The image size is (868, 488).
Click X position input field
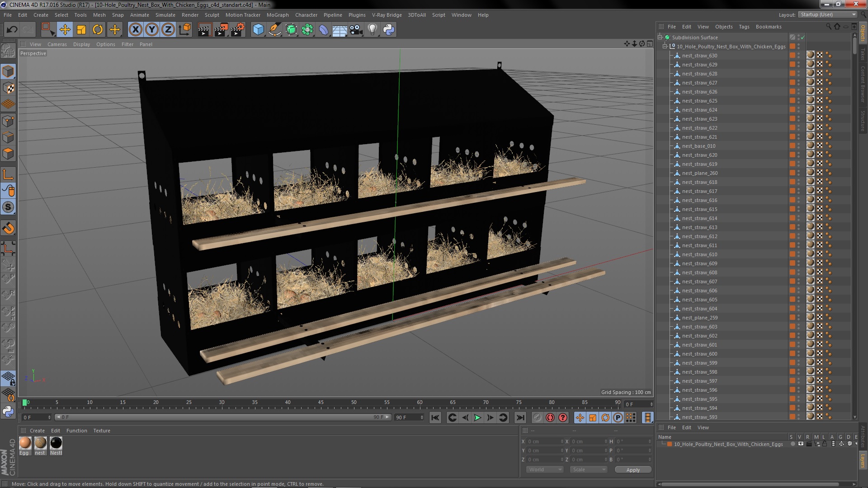point(545,441)
